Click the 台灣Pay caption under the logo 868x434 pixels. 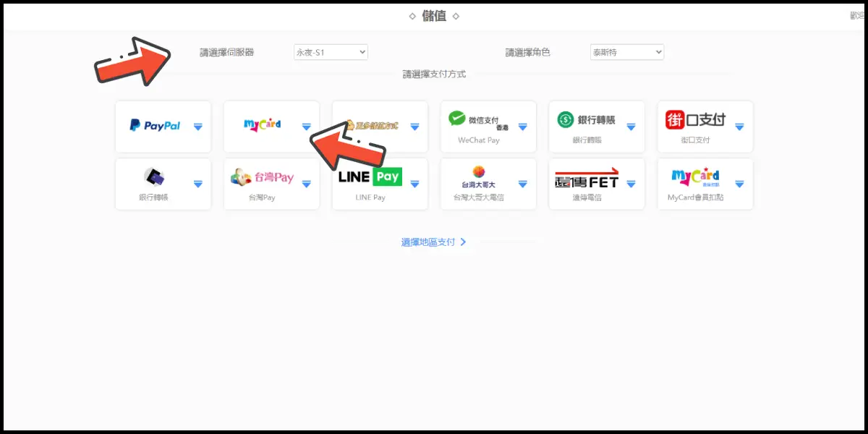tap(262, 197)
